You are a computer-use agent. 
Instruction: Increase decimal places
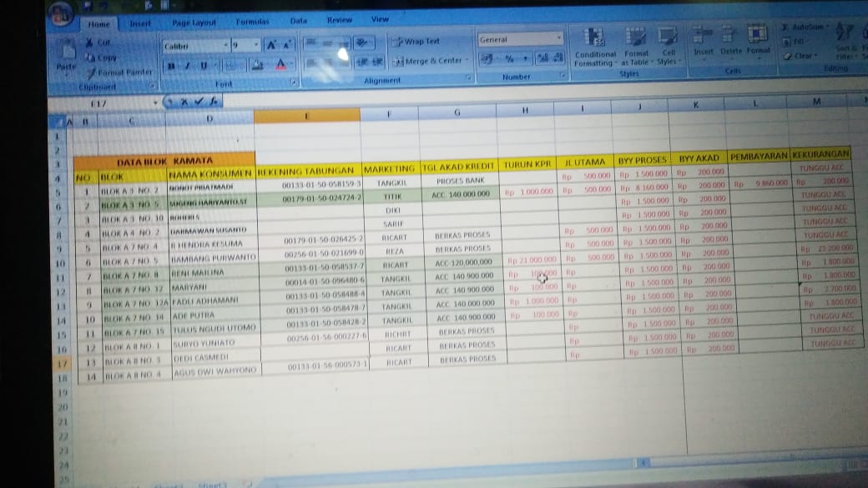coord(543,58)
